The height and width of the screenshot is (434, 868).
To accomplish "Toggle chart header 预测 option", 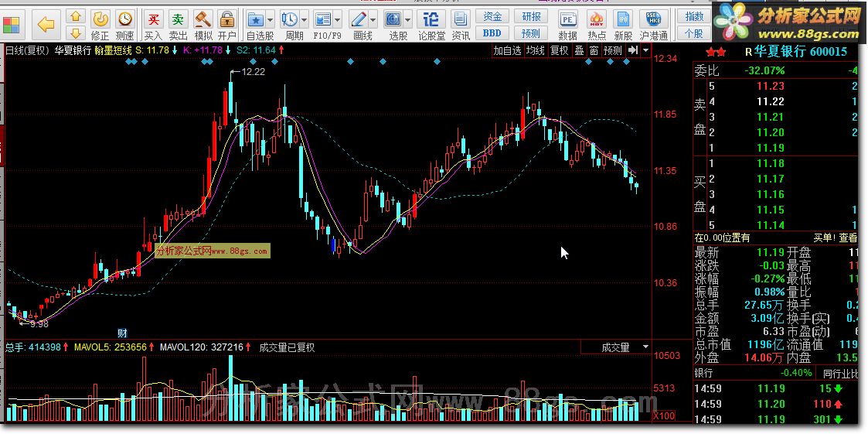I will click(614, 50).
